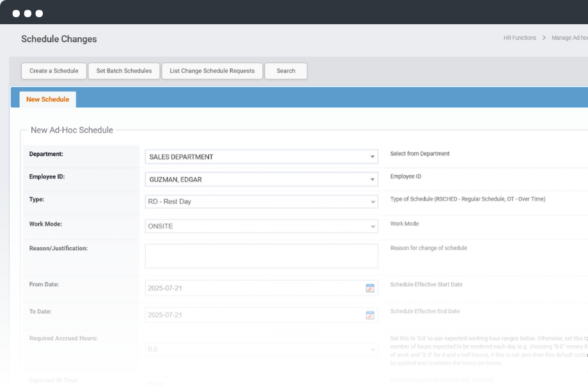Image resolution: width=588 pixels, height=392 pixels.
Task: Focus the To Date input field
Action: (253, 315)
